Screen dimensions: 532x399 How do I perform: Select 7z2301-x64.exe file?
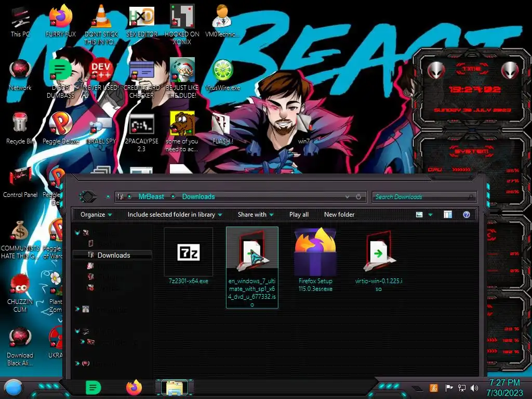click(188, 257)
